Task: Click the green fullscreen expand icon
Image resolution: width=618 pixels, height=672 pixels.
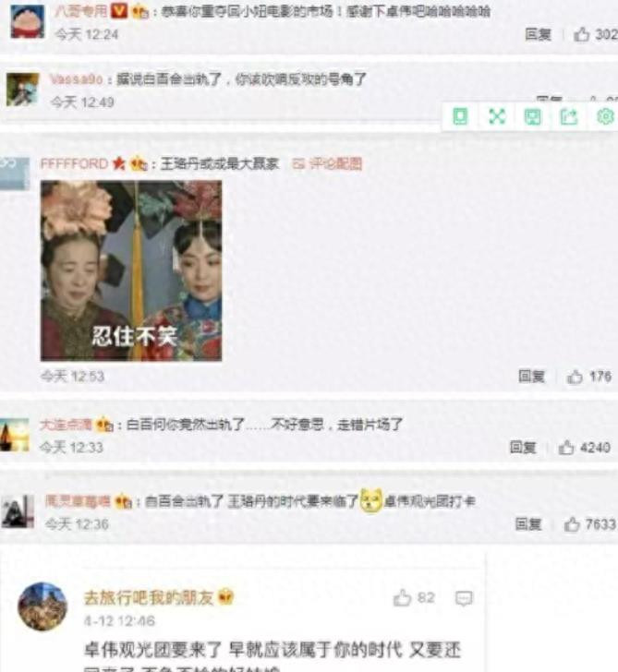Action: coord(497,116)
